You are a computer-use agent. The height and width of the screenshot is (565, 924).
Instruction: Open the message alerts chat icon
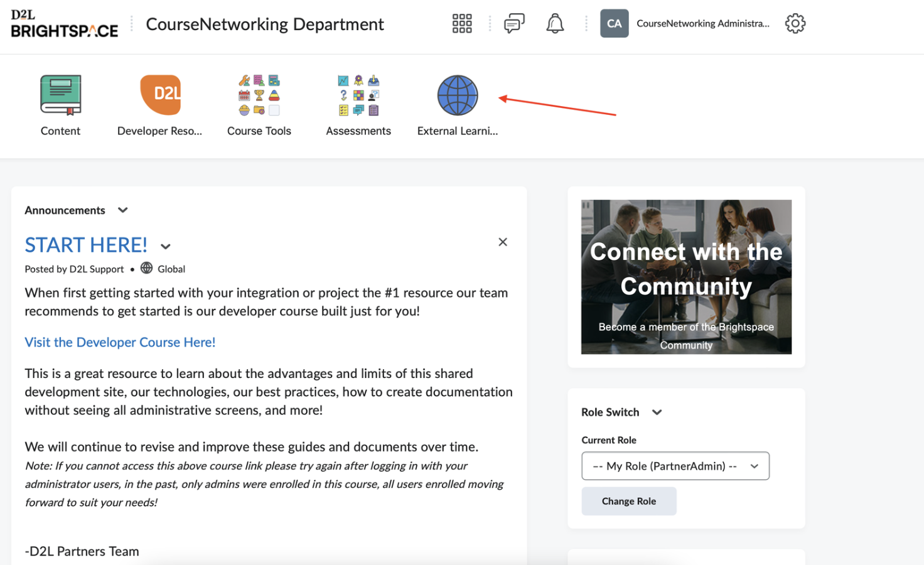[x=514, y=24]
